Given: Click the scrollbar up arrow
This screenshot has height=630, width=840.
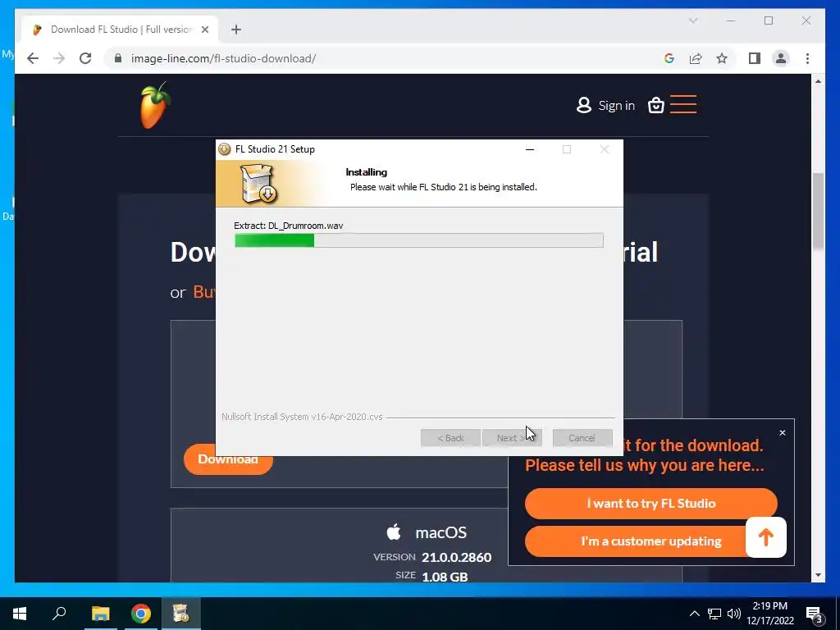Looking at the screenshot, I should tap(818, 81).
